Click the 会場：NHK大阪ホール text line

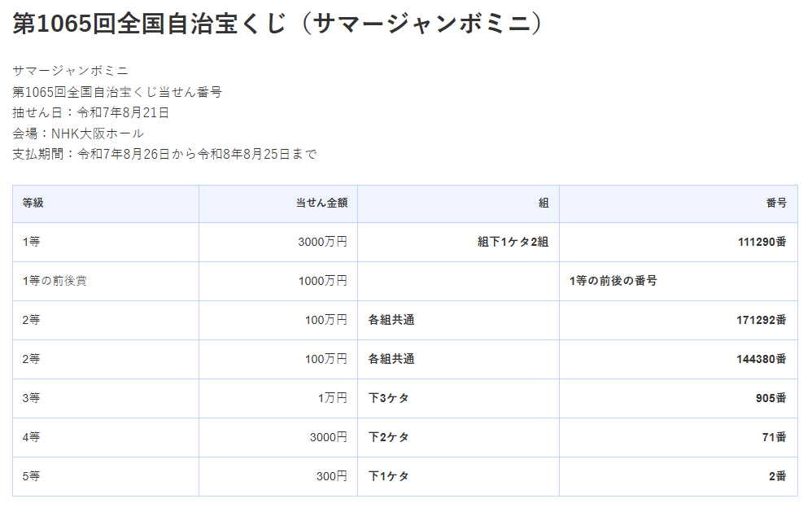click(x=78, y=133)
